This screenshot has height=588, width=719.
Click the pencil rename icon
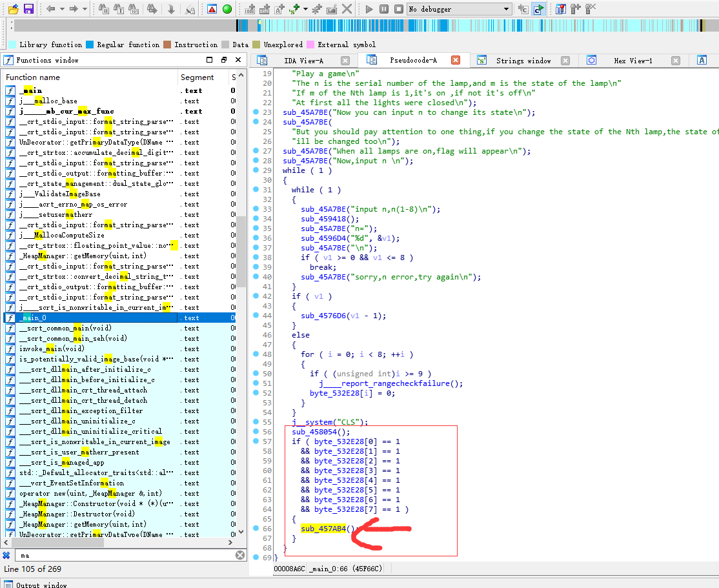pyautogui.click(x=332, y=9)
